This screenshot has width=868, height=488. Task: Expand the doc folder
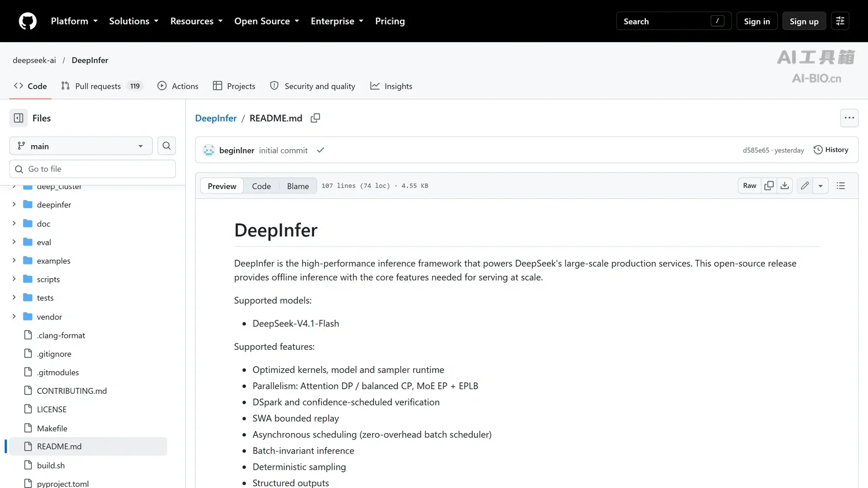coord(14,224)
